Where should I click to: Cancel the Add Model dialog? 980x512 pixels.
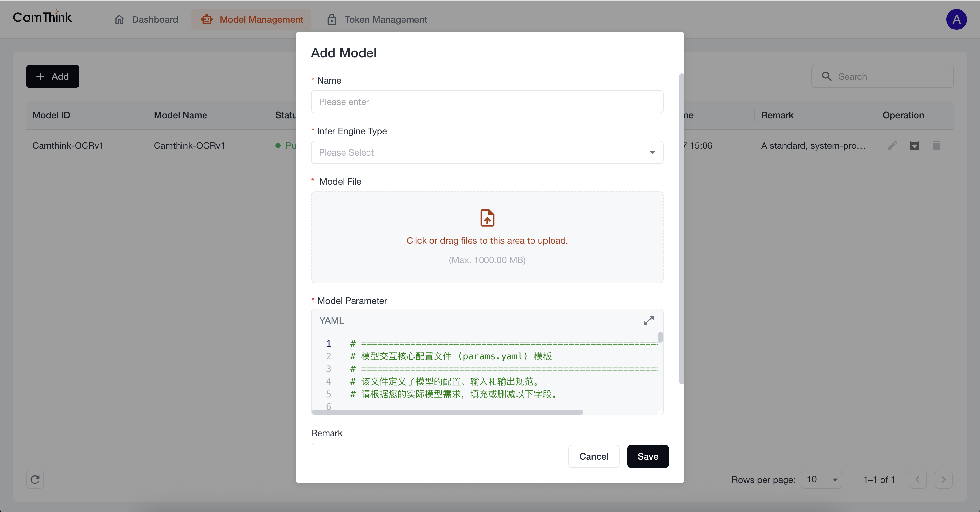[593, 456]
